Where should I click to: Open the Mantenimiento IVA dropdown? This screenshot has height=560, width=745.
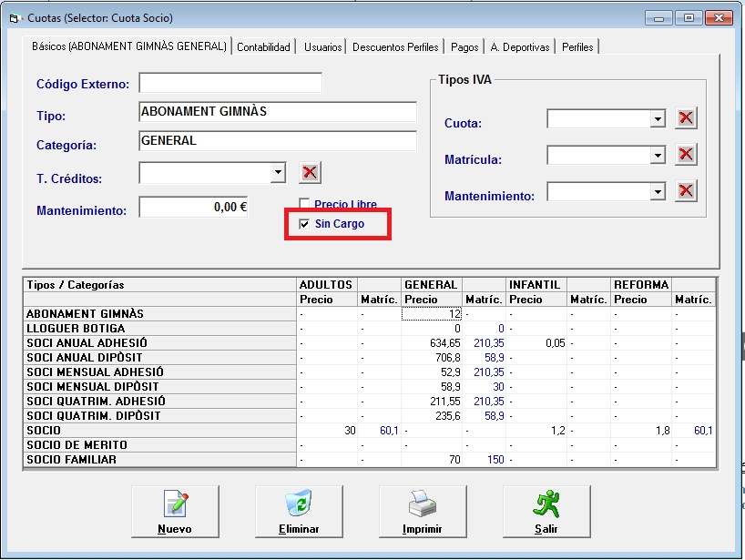coord(658,192)
